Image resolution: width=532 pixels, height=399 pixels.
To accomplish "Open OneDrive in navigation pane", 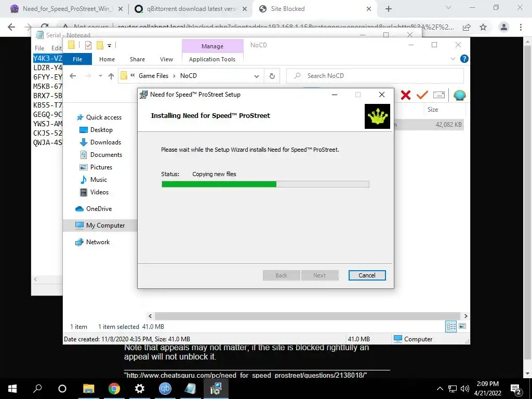I will coord(99,209).
